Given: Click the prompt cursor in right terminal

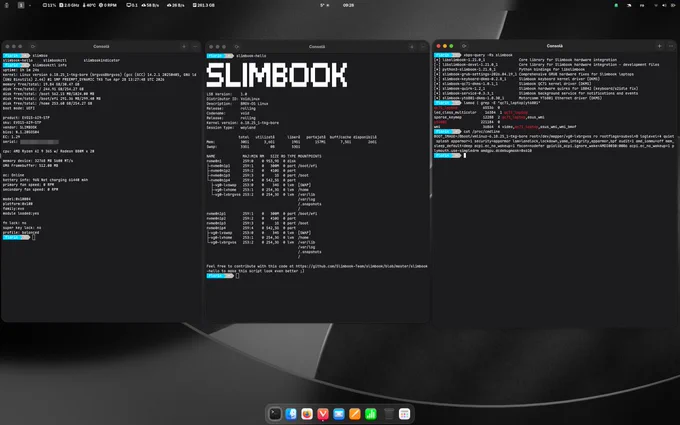Looking at the screenshot, I should [464, 155].
